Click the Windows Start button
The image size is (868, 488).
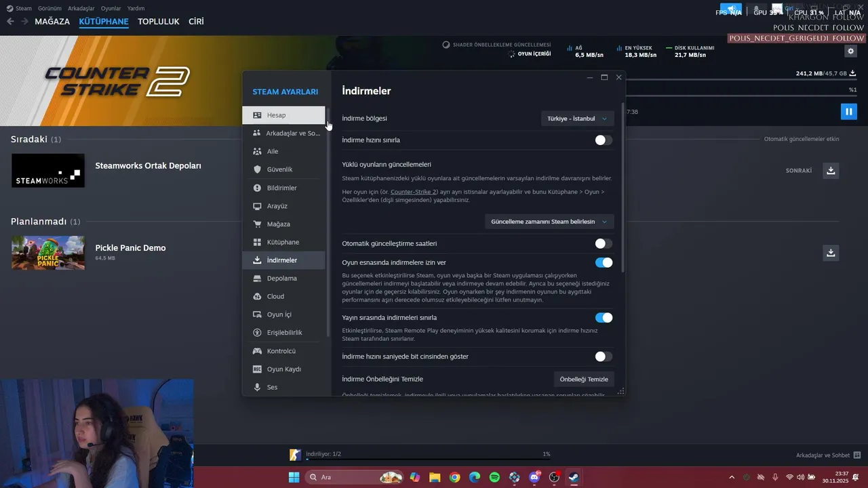pyautogui.click(x=294, y=477)
